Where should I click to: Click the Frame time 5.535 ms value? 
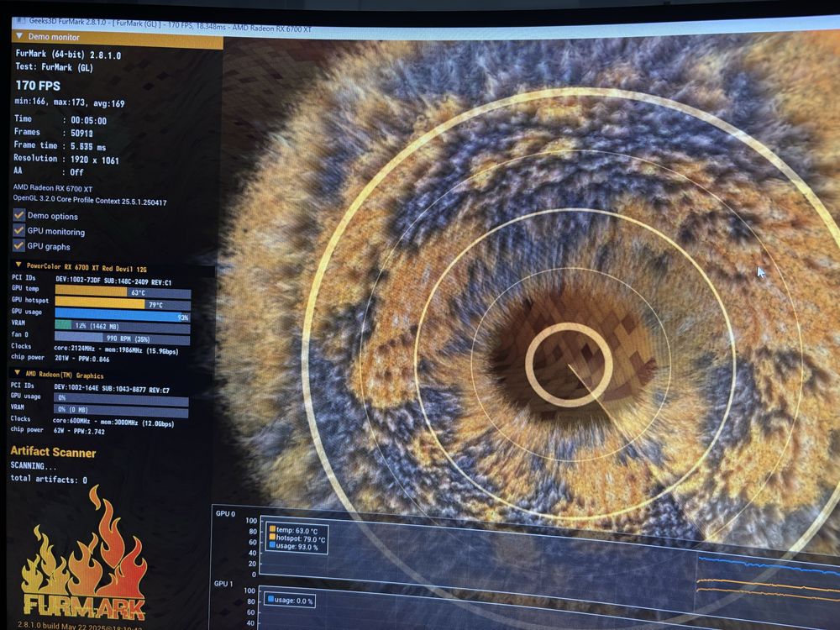(88, 146)
